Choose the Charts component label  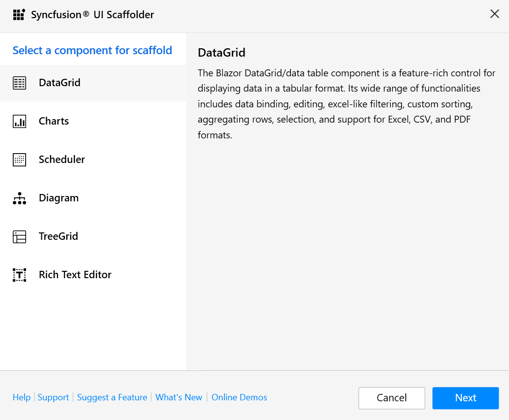click(x=54, y=121)
